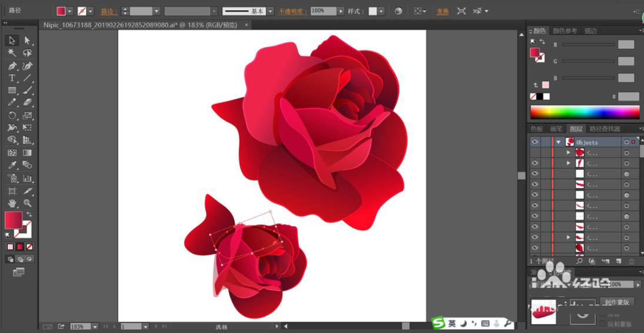Select the Zoom tool in toolbox
This screenshot has height=333, width=644.
point(27,203)
